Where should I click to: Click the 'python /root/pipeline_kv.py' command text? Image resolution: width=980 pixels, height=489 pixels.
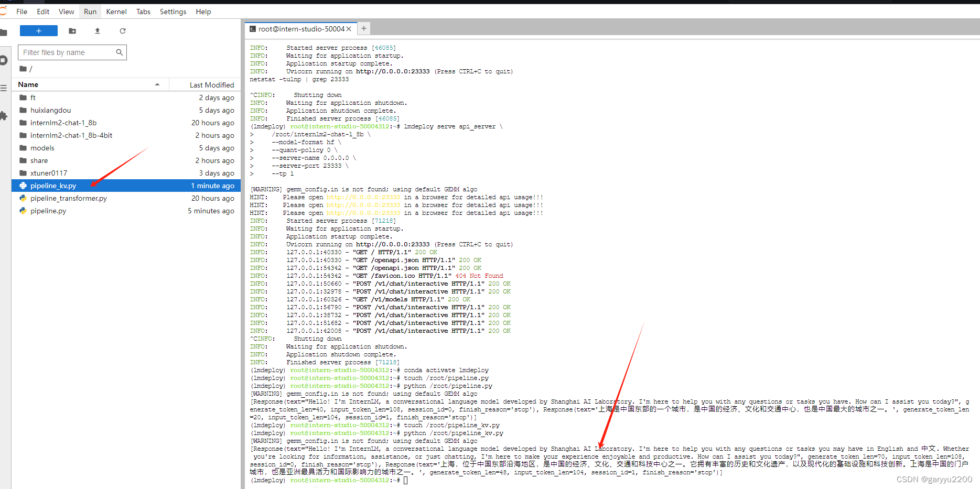point(454,433)
